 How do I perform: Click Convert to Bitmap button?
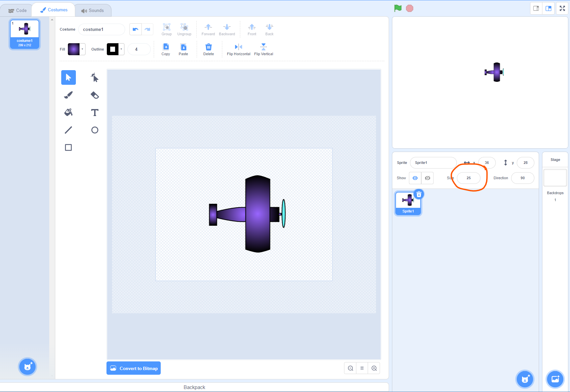tap(133, 368)
